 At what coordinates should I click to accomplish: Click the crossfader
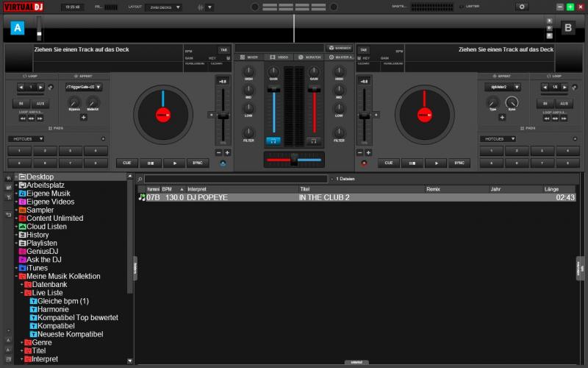(x=295, y=160)
